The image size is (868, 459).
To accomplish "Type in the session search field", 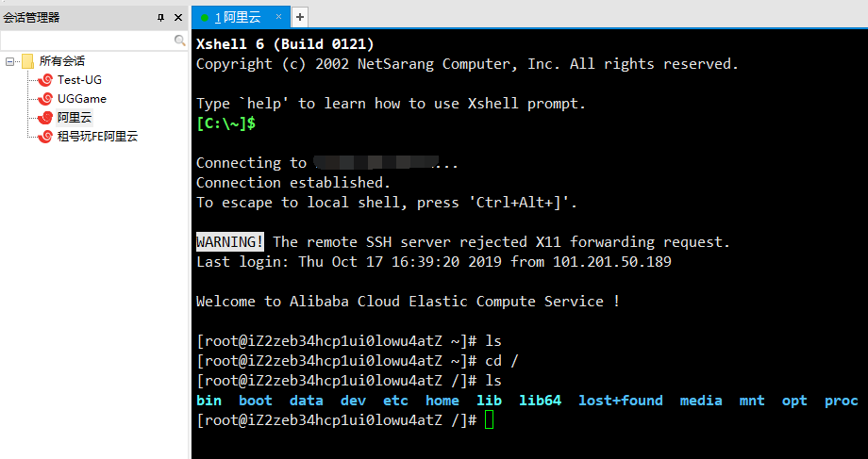I will coord(87,41).
